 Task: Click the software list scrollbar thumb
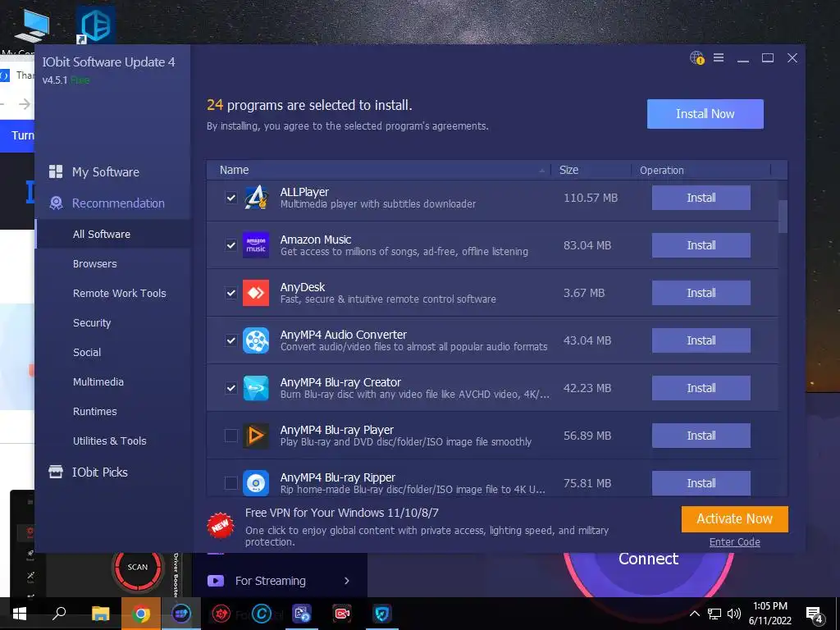(783, 217)
